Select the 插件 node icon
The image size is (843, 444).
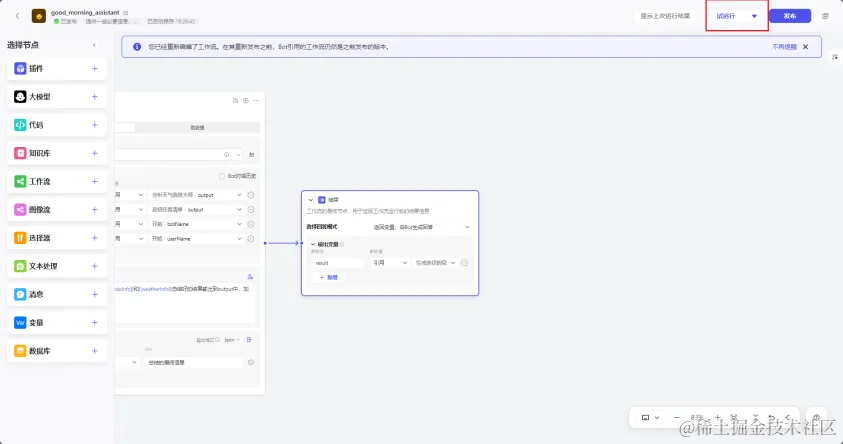click(x=20, y=68)
